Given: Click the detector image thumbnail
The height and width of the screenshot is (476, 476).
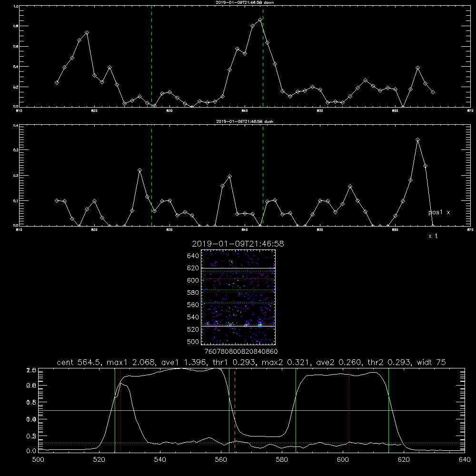Looking at the screenshot, I should pos(238,297).
